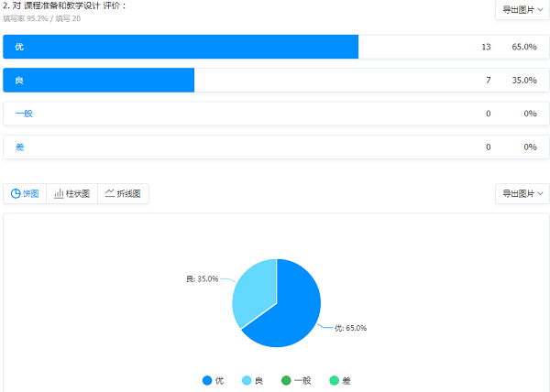This screenshot has height=392, width=550.
Task: Select the 良 result bar row
Action: pos(275,81)
